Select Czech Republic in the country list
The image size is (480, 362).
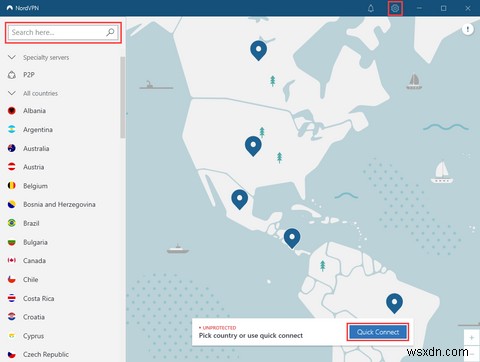tap(46, 354)
